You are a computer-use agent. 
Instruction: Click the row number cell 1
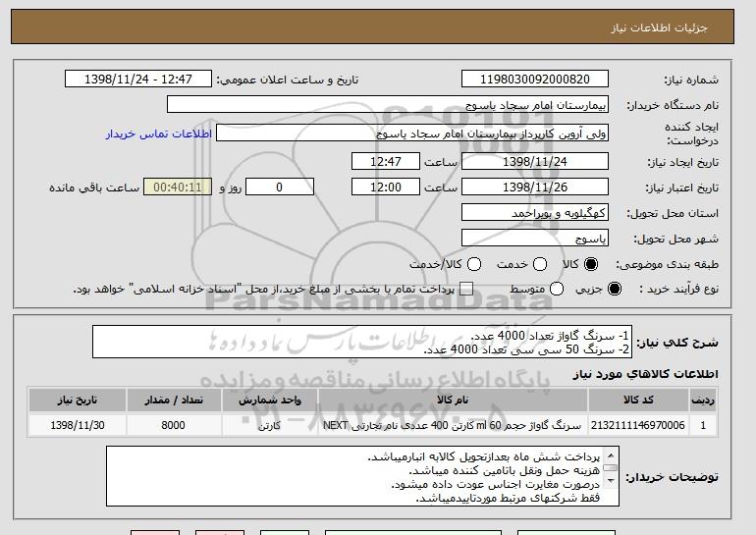point(703,425)
